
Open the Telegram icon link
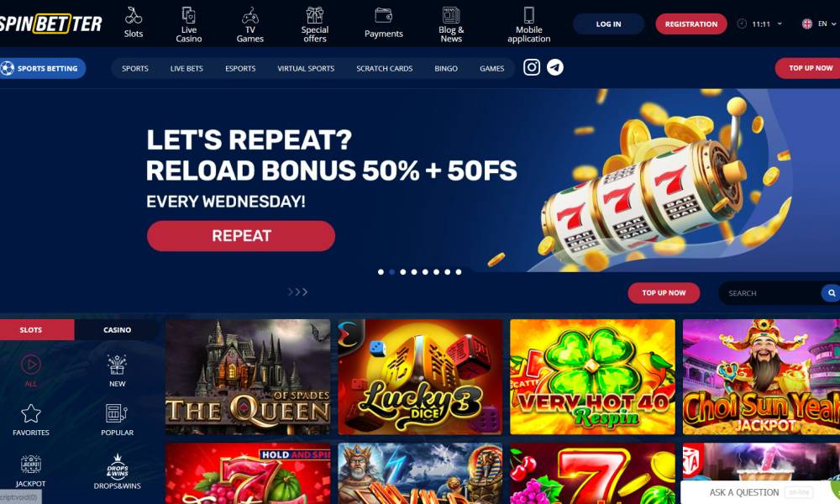pyautogui.click(x=555, y=67)
